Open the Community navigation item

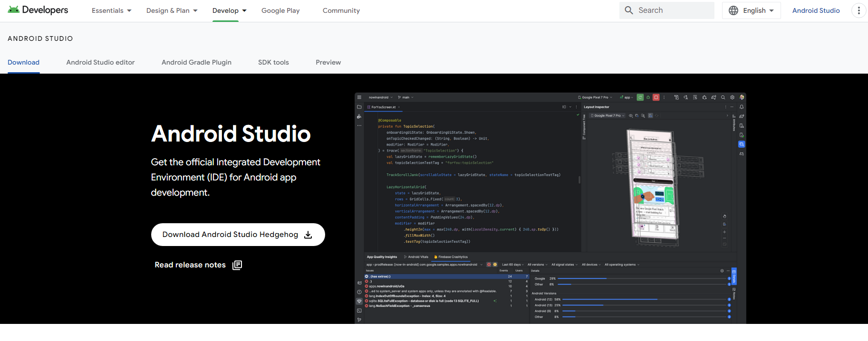tap(341, 10)
